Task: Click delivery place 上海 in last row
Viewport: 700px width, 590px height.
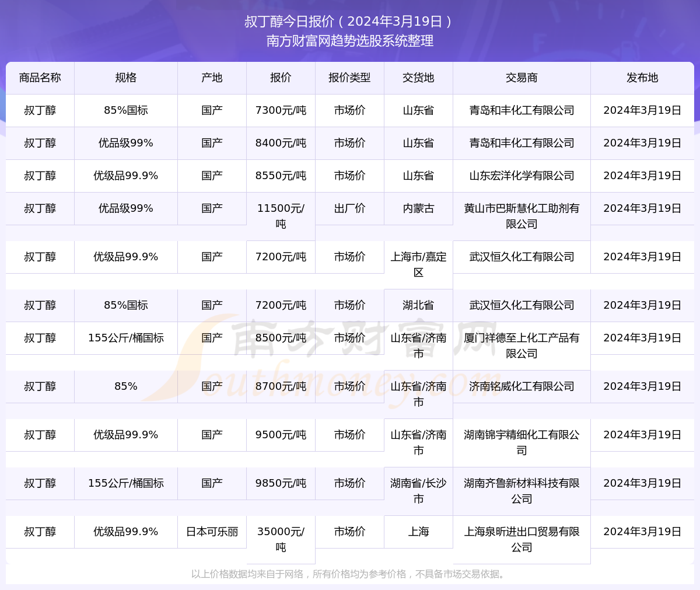Action: 418,532
